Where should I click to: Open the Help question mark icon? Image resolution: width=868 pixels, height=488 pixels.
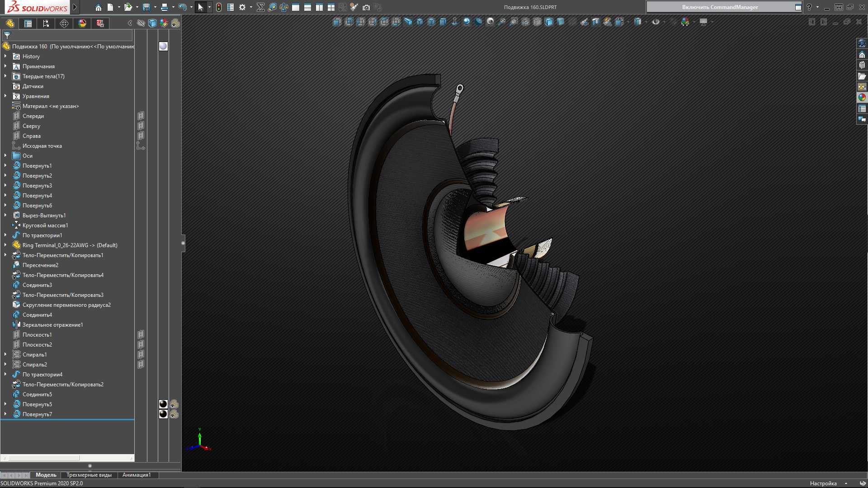tap(809, 7)
